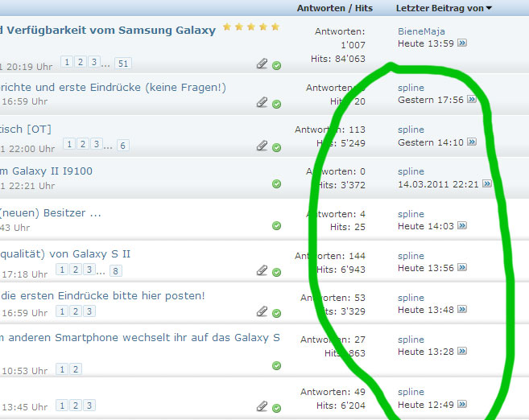Go to page 2 of Samsung Galaxy Verfügbarkeit thread
This screenshot has width=529, height=420.
pos(81,62)
